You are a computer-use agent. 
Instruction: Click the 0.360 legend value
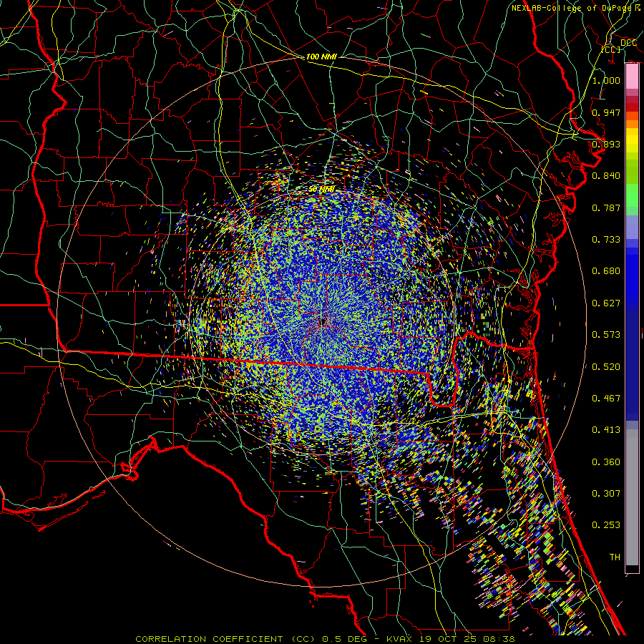606,462
